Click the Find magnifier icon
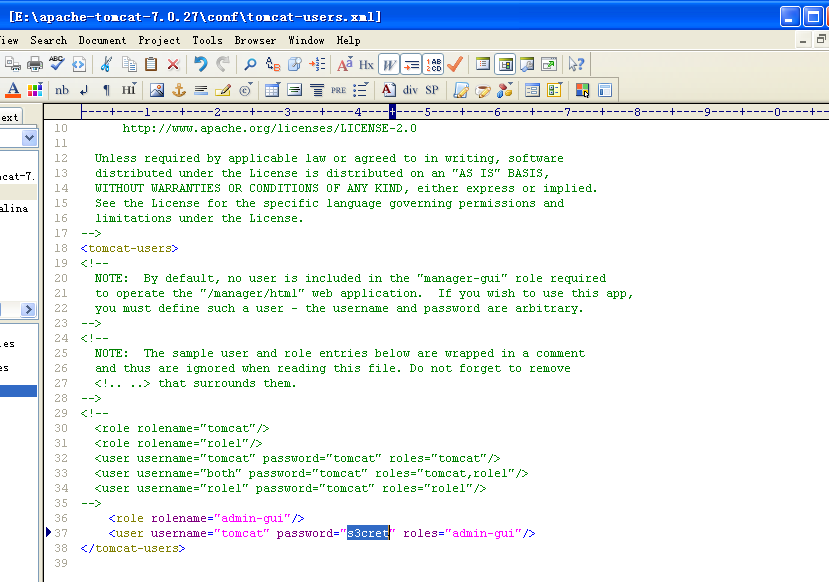This screenshot has width=829, height=582. pyautogui.click(x=250, y=64)
